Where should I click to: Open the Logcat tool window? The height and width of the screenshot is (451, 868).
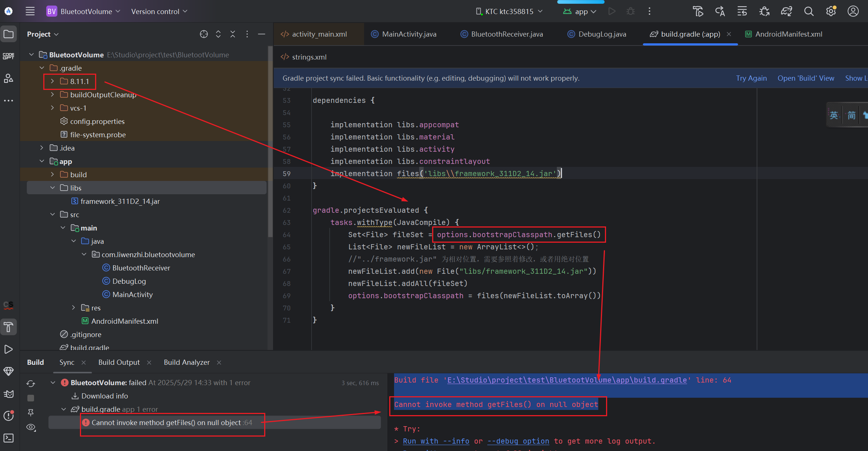pos(9,394)
